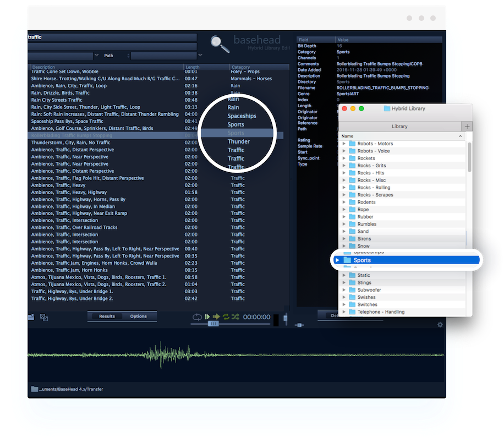Expand the Swishes folder
This screenshot has height=448, width=504.
pyautogui.click(x=344, y=297)
